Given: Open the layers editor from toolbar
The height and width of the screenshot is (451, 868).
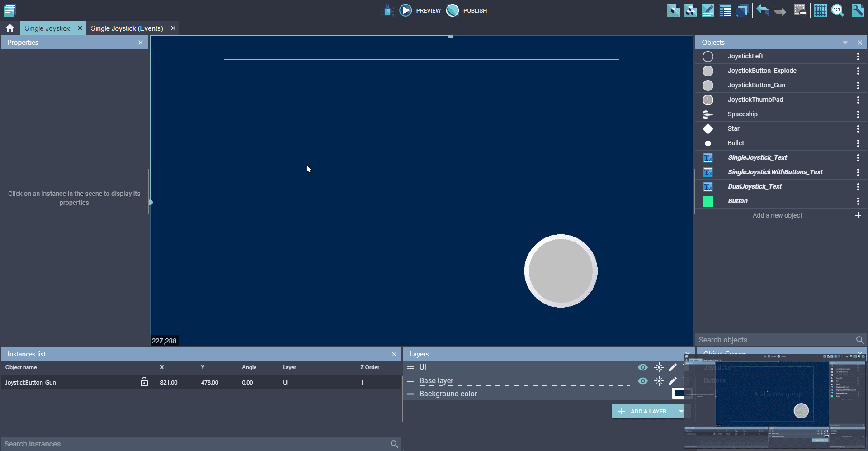Looking at the screenshot, I should 742,10.
